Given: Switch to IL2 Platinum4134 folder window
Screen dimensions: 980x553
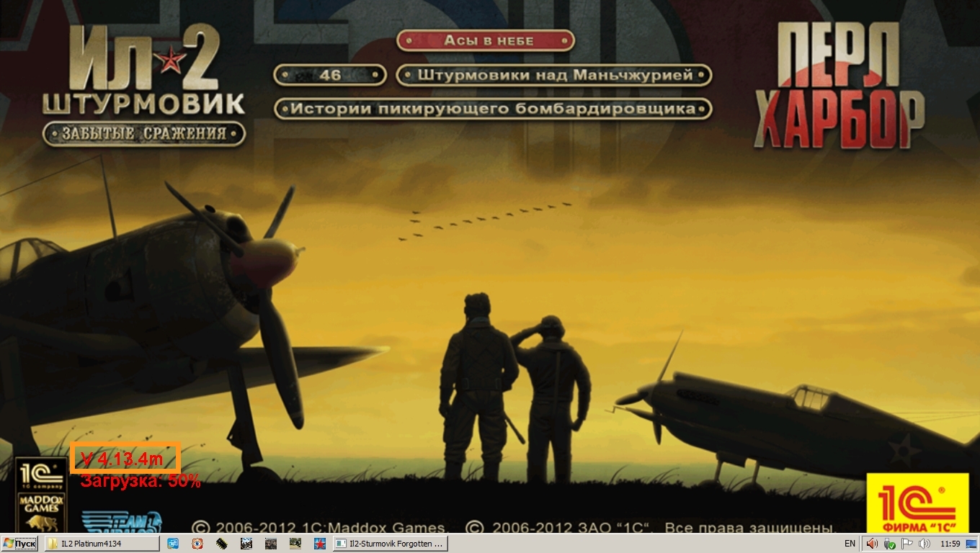Looking at the screenshot, I should click(x=102, y=543).
